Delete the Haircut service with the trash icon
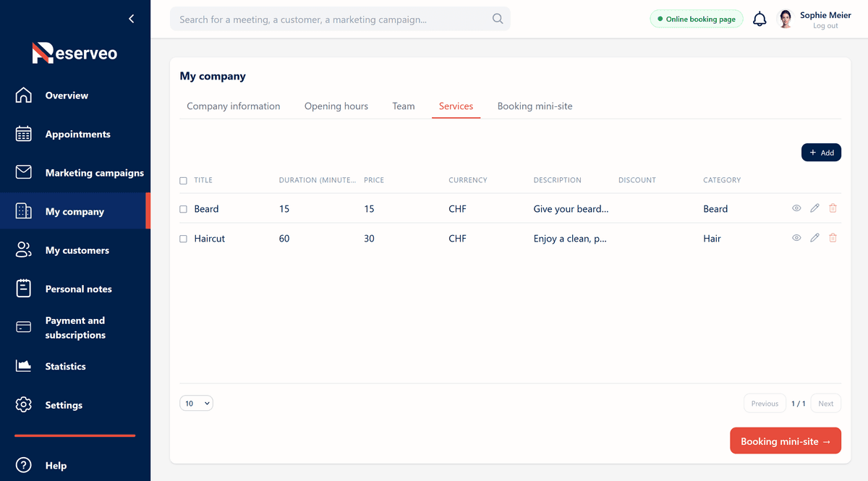 click(833, 238)
